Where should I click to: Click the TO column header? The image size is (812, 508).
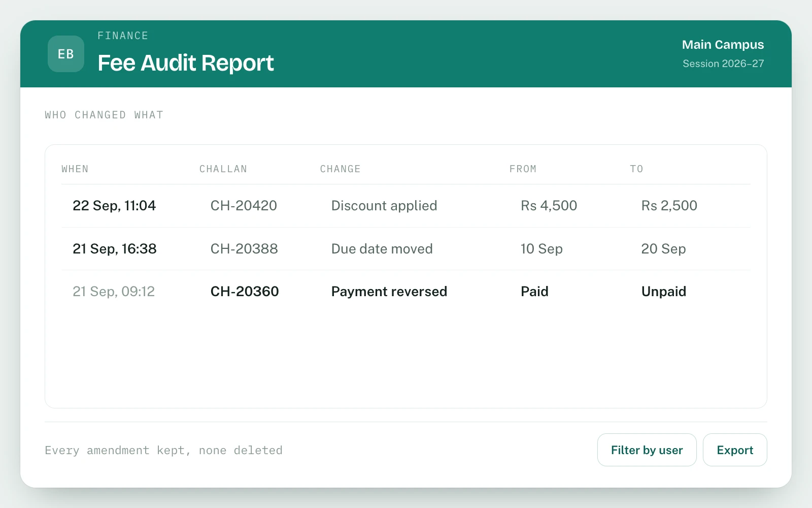(x=636, y=169)
